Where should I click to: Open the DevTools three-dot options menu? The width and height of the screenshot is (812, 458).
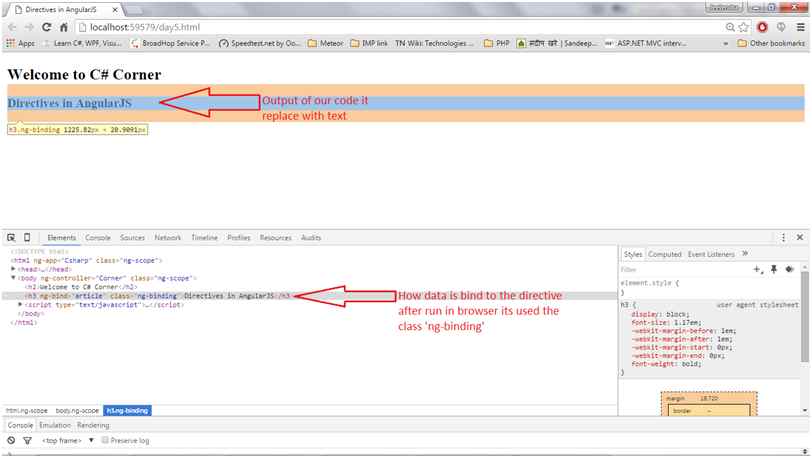coord(784,237)
